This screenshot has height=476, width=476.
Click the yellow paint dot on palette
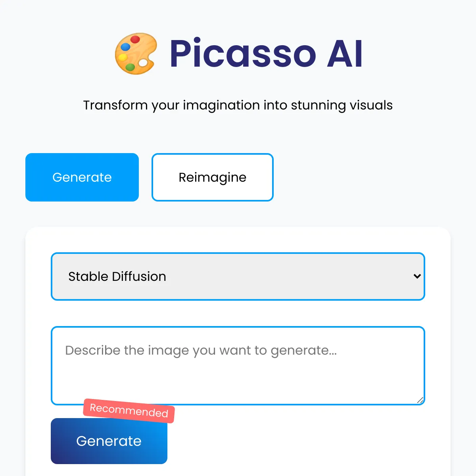[122, 58]
